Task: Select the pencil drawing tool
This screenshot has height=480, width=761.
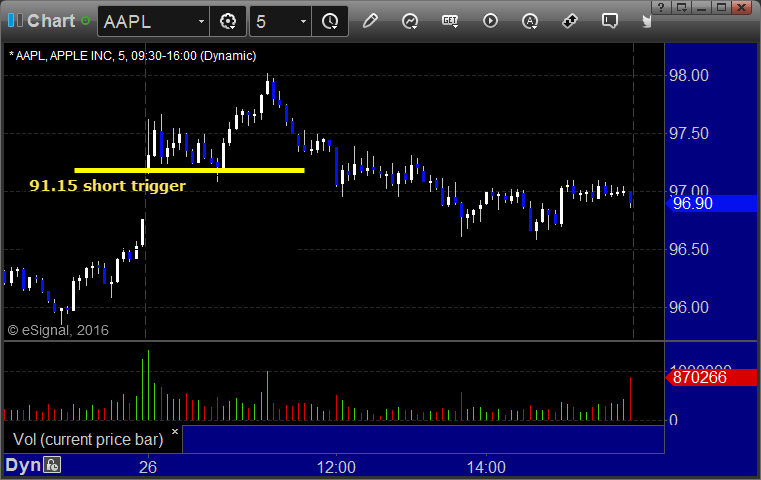Action: tap(370, 21)
